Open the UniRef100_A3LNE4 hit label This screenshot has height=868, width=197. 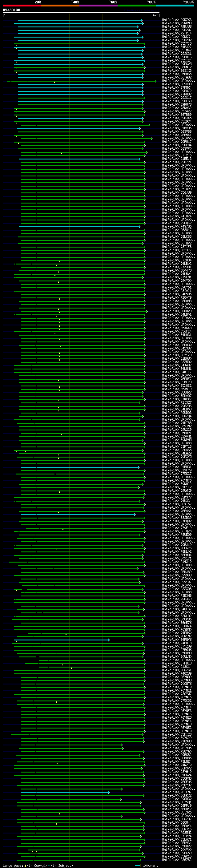(177, 761)
